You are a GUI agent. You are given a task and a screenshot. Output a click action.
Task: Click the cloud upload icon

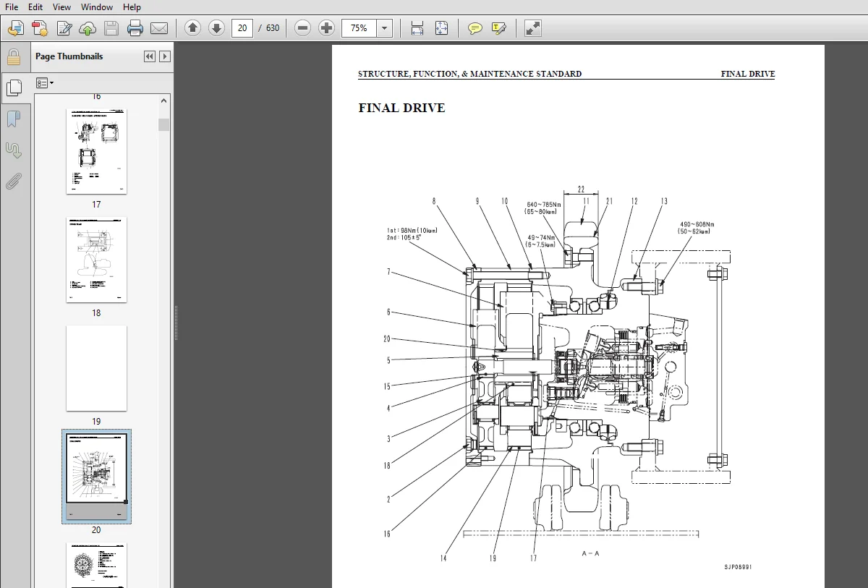88,28
